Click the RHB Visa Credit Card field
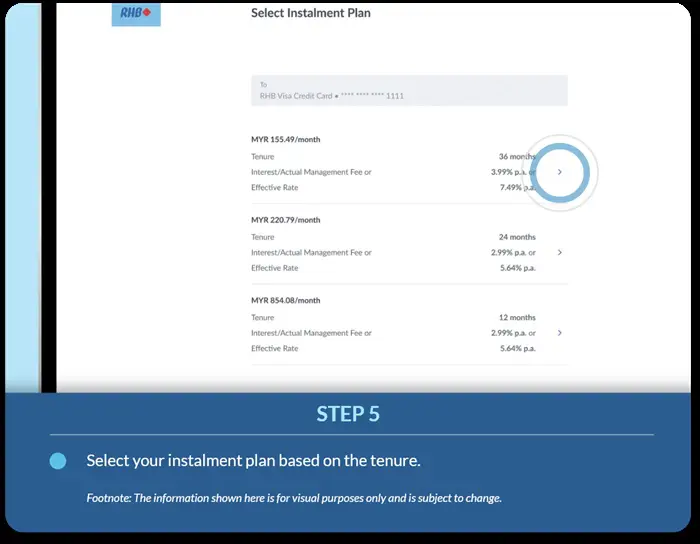The height and width of the screenshot is (544, 700). click(x=408, y=91)
